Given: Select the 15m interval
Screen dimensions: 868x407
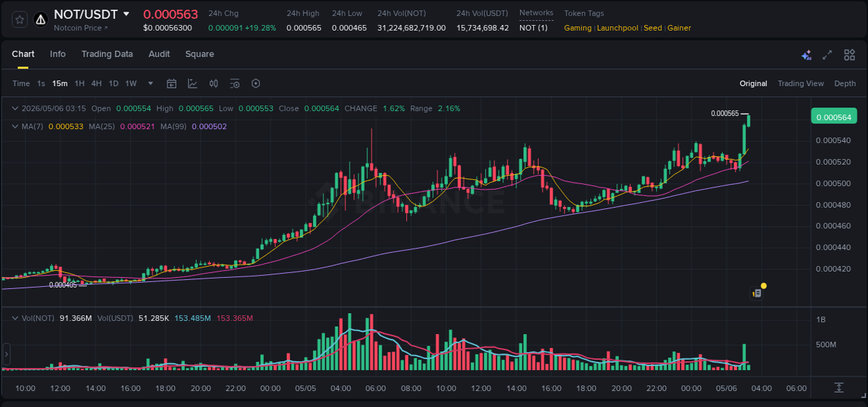Looking at the screenshot, I should pyautogui.click(x=60, y=83).
